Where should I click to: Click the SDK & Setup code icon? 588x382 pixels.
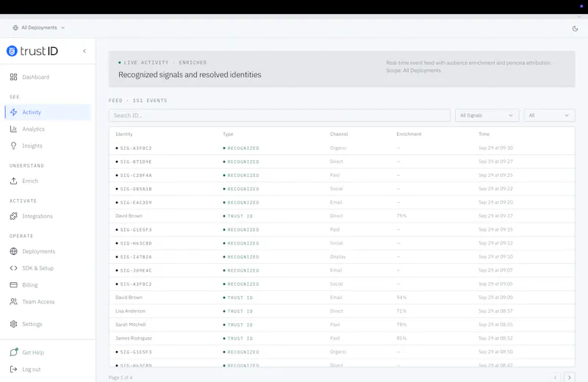(x=13, y=268)
